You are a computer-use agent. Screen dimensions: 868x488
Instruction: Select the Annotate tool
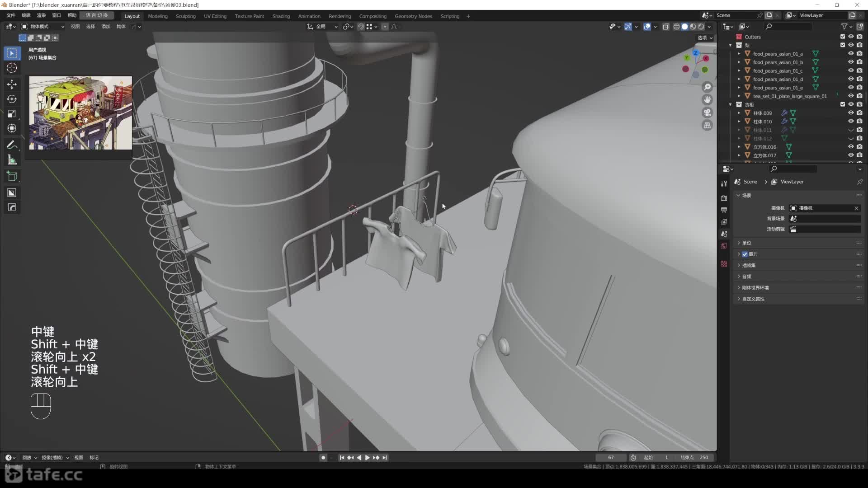(x=12, y=145)
